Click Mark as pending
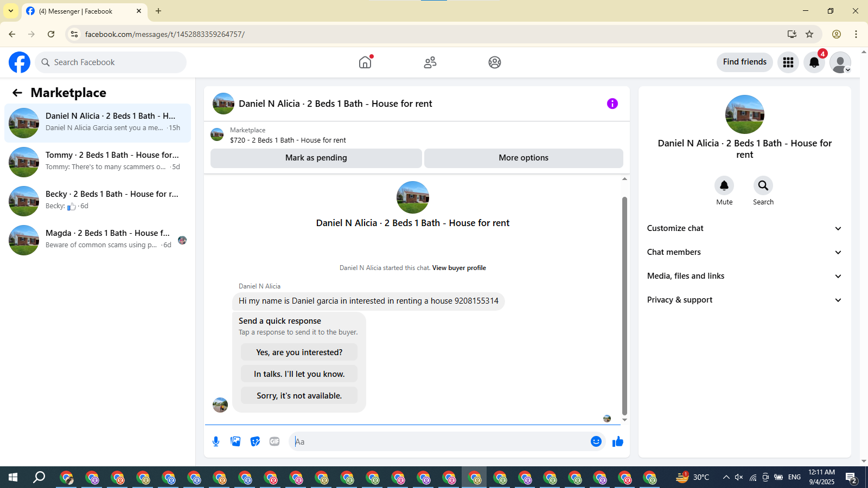The width and height of the screenshot is (868, 488). tap(316, 158)
